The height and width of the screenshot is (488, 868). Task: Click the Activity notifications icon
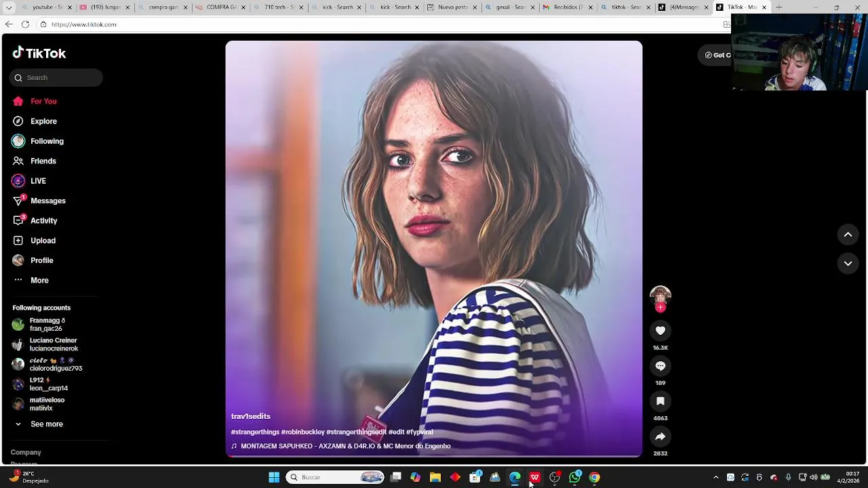point(18,220)
